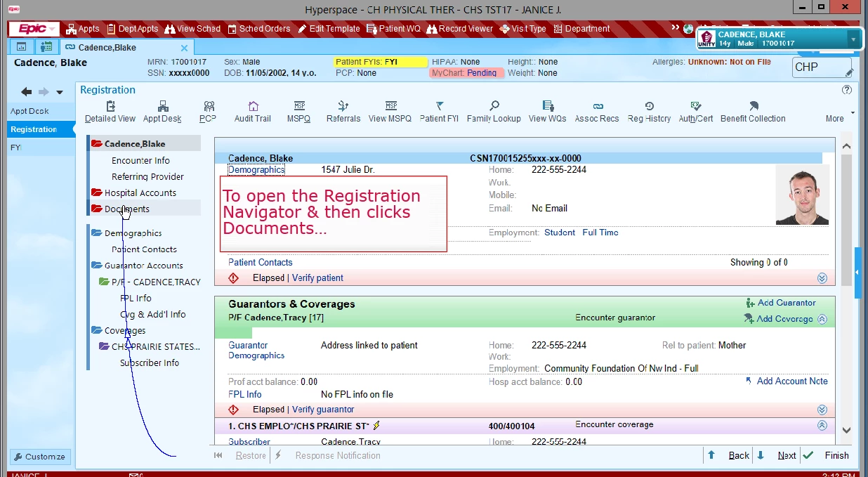
Task: Collapse the CHS EMPLO coverage section chevron
Action: tap(822, 425)
